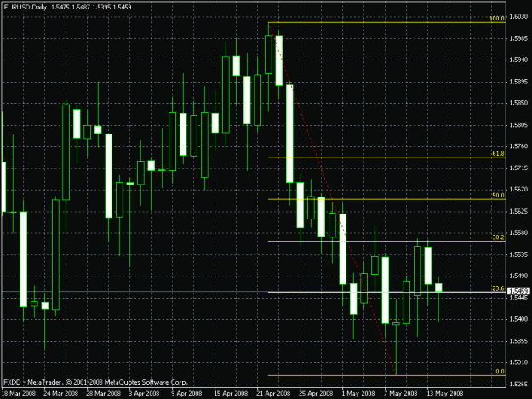Viewport: 532px width, 399px height.
Task: Click the 28 Mar 2008 date label
Action: 104,393
